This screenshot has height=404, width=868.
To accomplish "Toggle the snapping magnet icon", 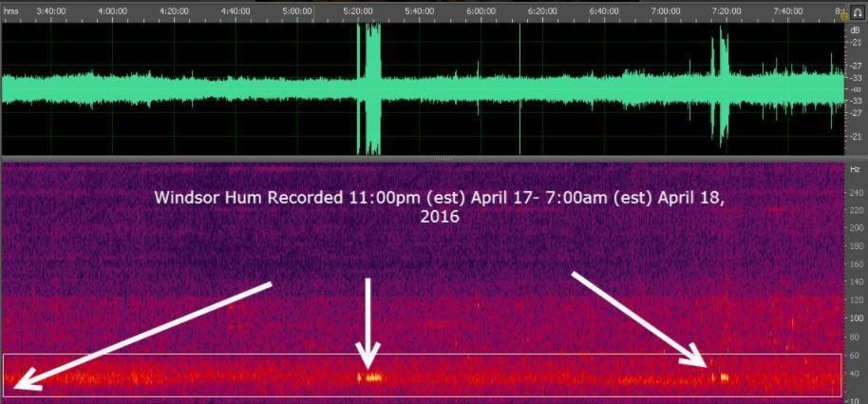I will point(858,14).
